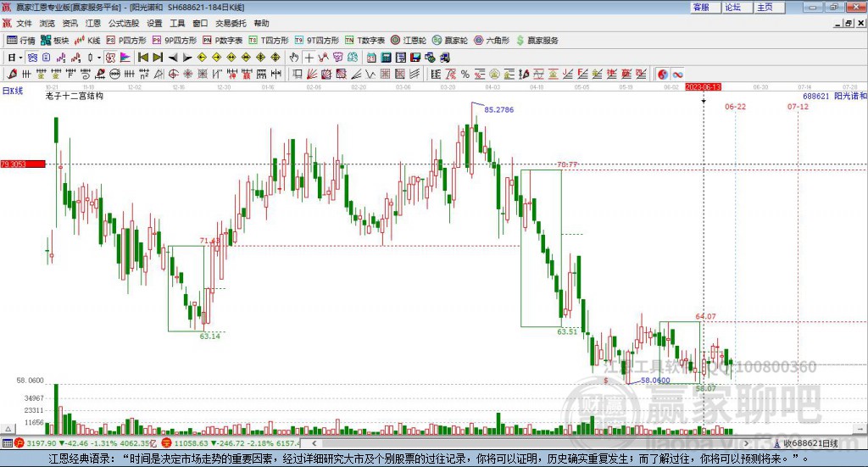Open the 江恩 menu
This screenshot has width=868, height=467.
[x=93, y=23]
